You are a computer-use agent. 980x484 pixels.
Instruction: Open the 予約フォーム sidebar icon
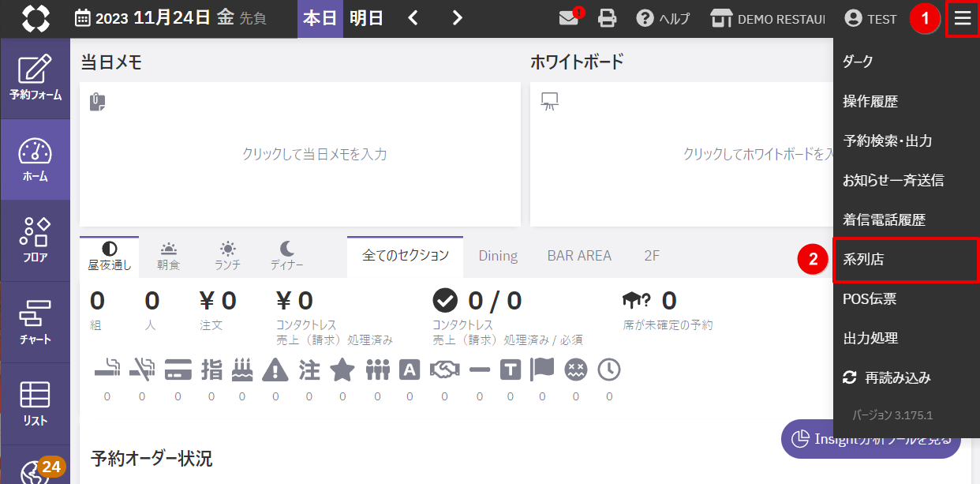[36, 78]
